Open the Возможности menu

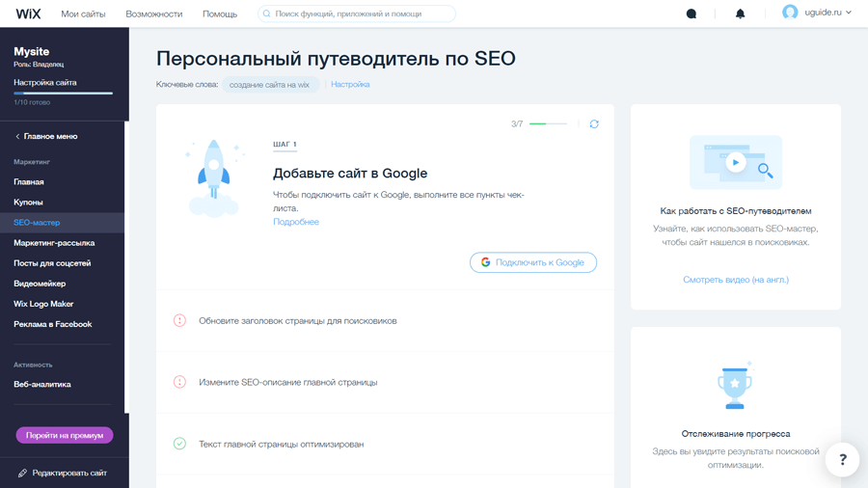click(x=154, y=14)
